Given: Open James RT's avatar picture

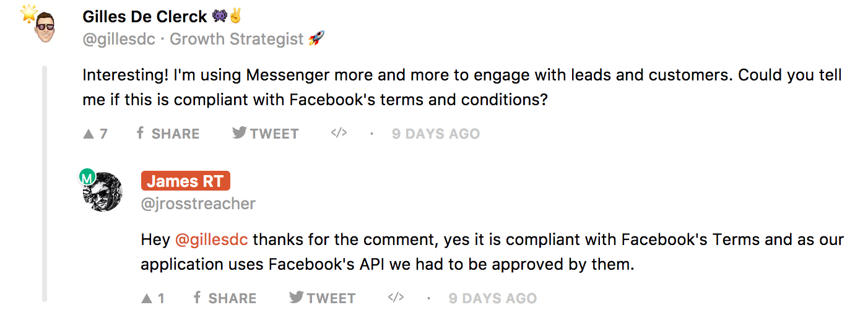Looking at the screenshot, I should [x=103, y=192].
